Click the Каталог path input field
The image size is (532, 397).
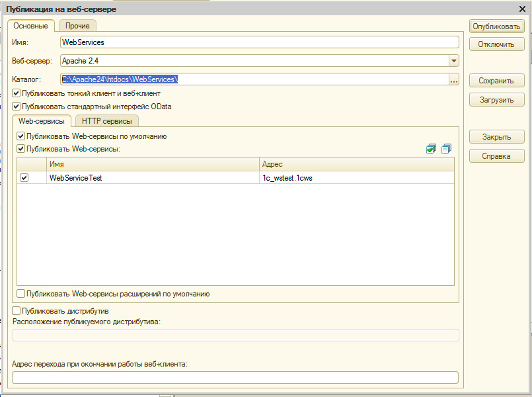click(255, 79)
